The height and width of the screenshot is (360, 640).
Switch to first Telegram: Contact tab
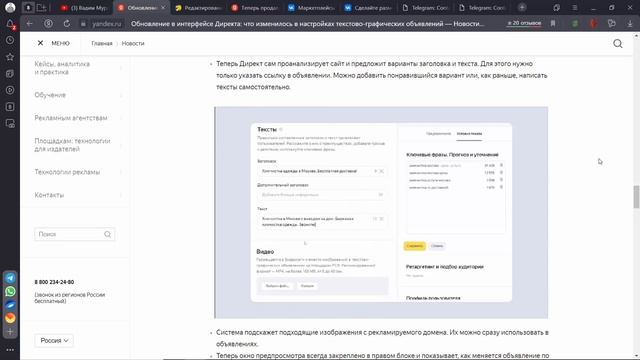[x=424, y=8]
